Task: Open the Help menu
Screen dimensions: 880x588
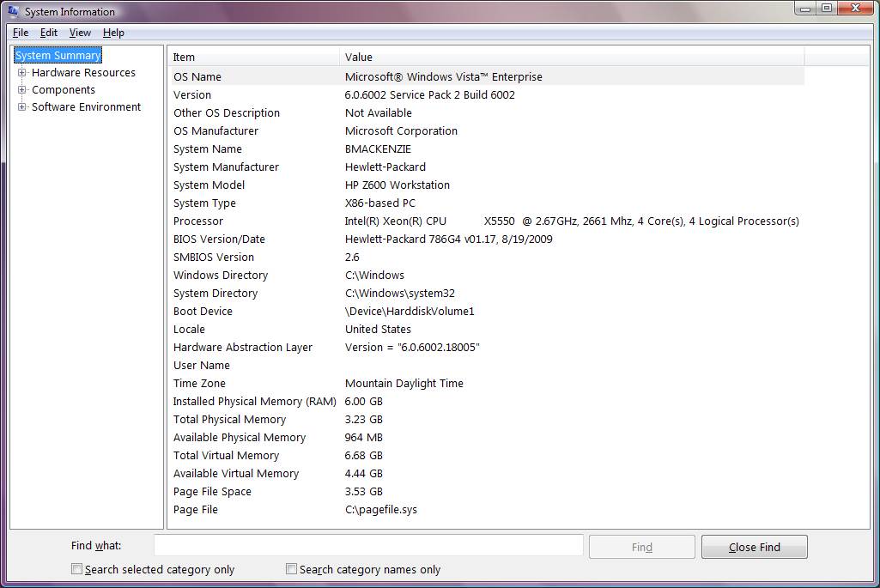Action: pyautogui.click(x=113, y=33)
